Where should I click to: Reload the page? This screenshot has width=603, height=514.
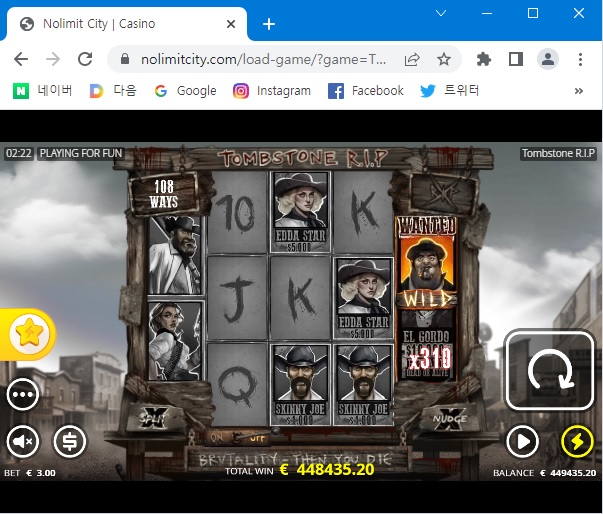[x=85, y=59]
